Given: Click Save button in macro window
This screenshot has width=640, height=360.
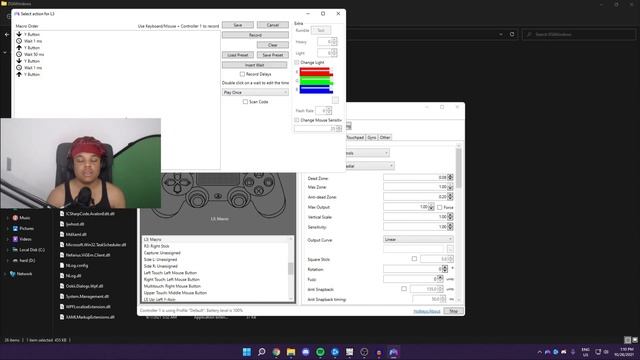Looking at the screenshot, I should pyautogui.click(x=238, y=25).
